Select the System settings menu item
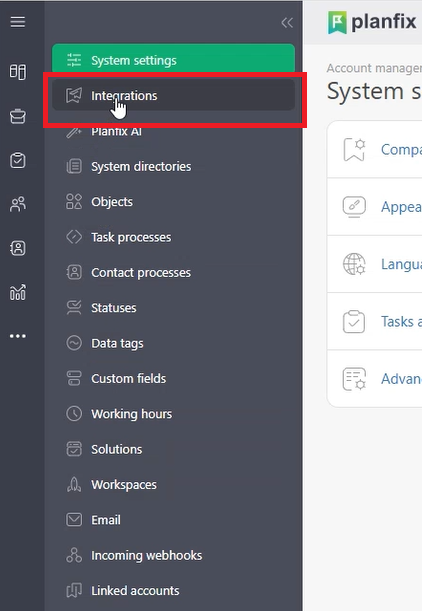Image resolution: width=422 pixels, height=611 pixels. tap(173, 60)
